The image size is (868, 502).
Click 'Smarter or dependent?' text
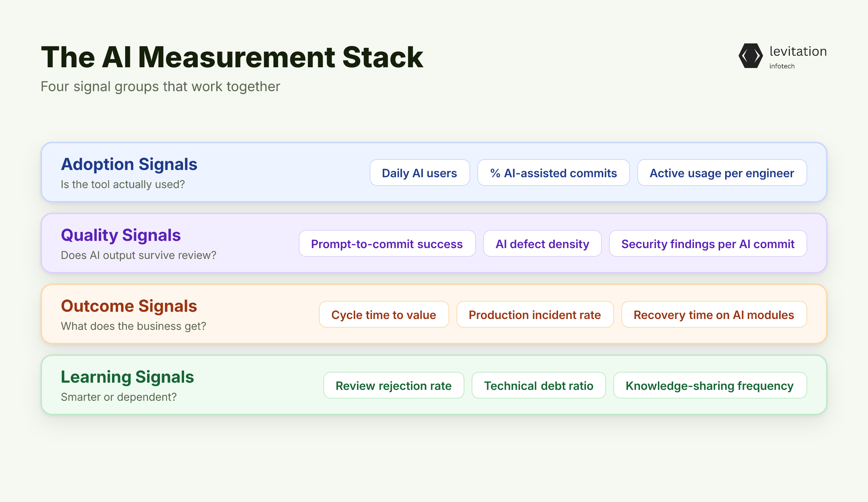pos(119,397)
